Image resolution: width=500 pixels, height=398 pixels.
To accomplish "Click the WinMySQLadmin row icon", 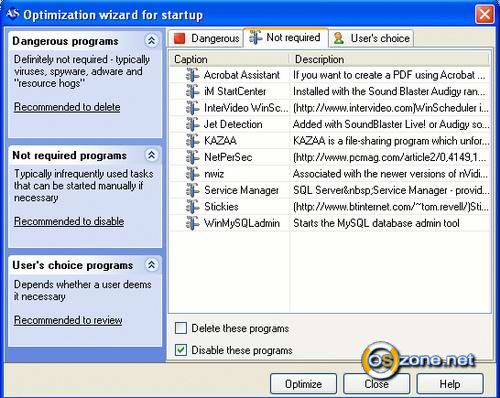I will 192,223.
